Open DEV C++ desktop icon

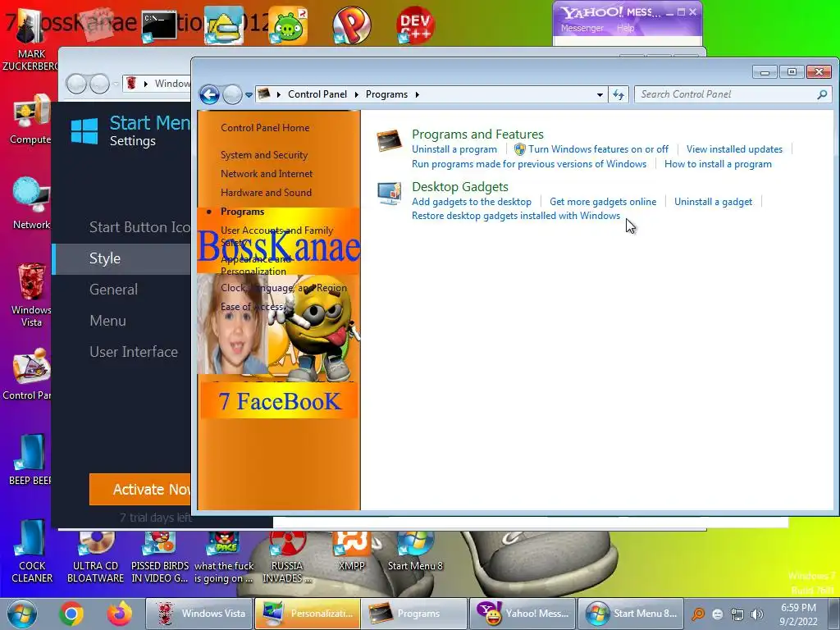(x=415, y=25)
